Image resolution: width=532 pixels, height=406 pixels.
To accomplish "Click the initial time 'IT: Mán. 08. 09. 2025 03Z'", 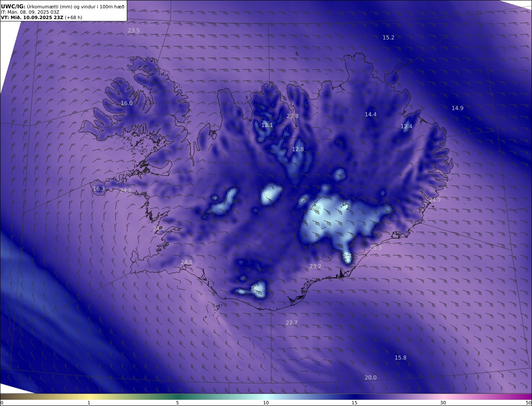I will (30, 12).
